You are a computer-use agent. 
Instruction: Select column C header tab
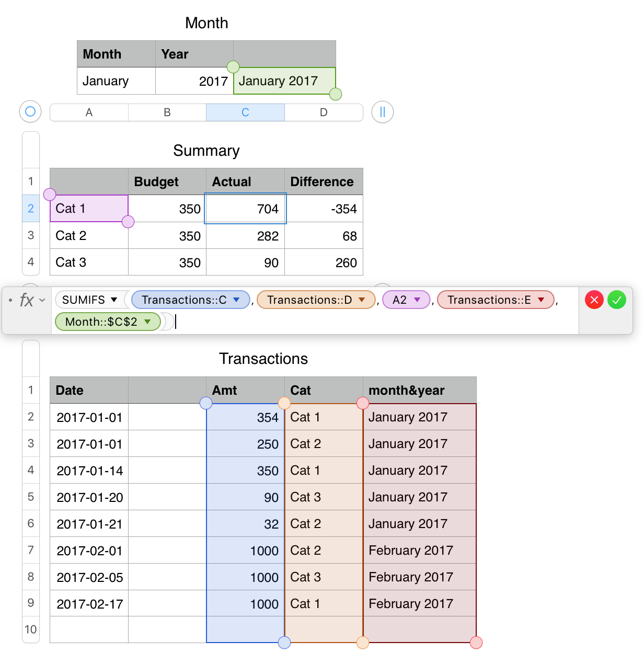pos(245,112)
